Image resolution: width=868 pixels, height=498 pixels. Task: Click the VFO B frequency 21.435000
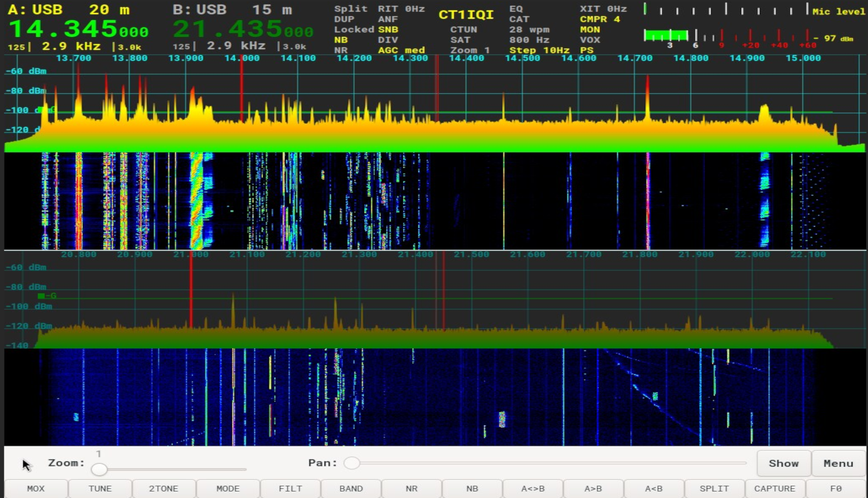click(x=243, y=30)
